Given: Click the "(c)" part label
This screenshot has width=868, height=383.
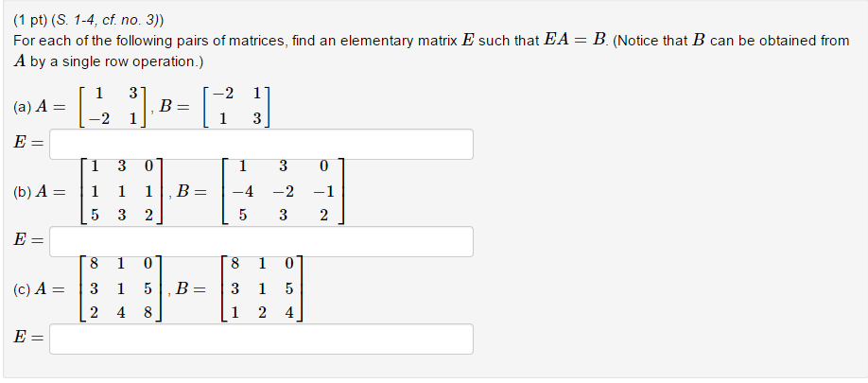Looking at the screenshot, I should (22, 289).
